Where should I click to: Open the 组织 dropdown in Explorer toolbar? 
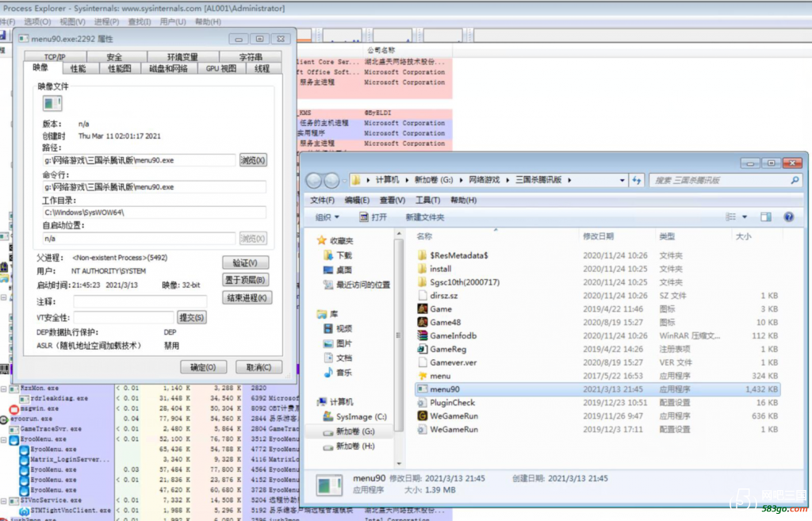327,217
